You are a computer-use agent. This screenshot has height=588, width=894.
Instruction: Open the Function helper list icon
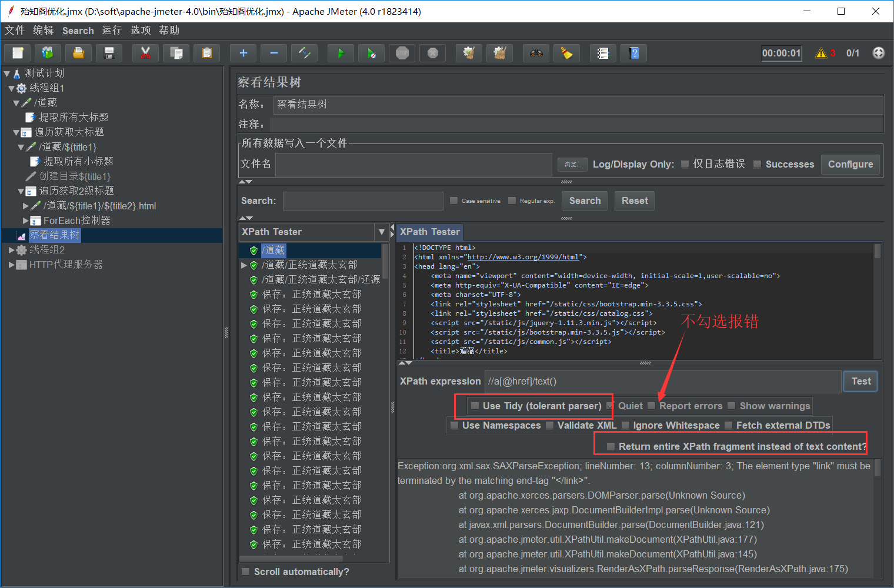[x=603, y=53]
